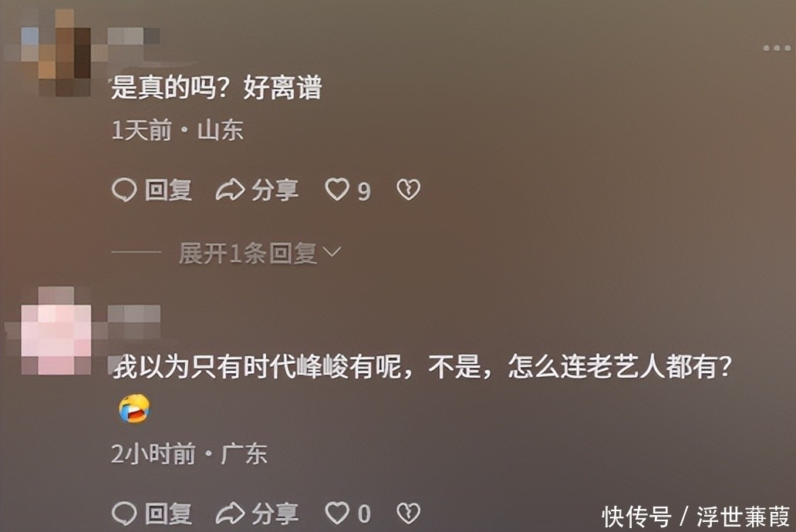The image size is (796, 532).
Task: Click share arrow icon on Guangdong comment
Action: (230, 513)
